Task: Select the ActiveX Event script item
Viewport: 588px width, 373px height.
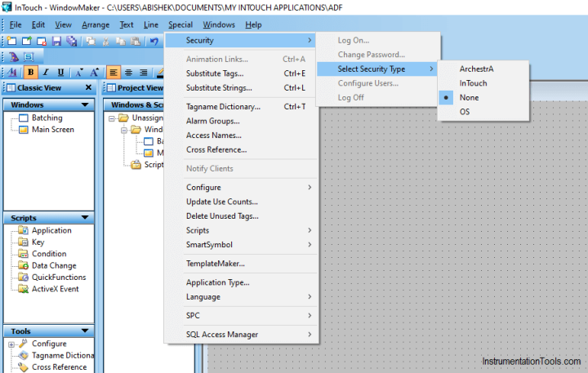Action: pos(56,289)
